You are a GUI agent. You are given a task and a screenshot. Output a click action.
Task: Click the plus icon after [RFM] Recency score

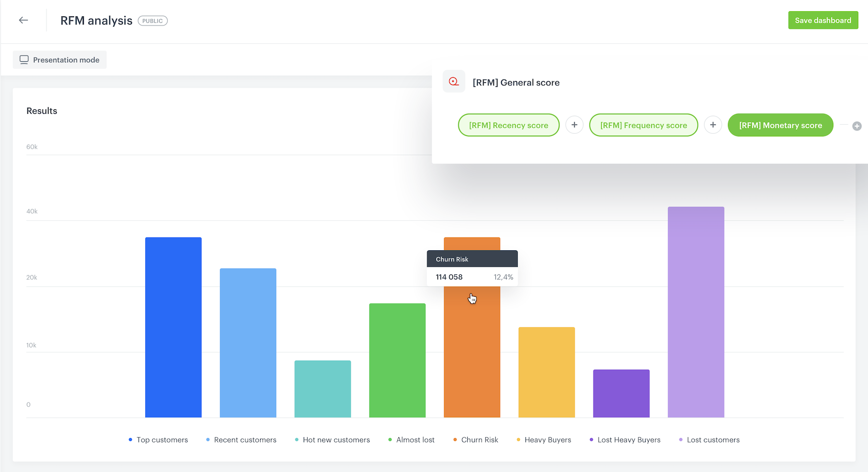574,125
